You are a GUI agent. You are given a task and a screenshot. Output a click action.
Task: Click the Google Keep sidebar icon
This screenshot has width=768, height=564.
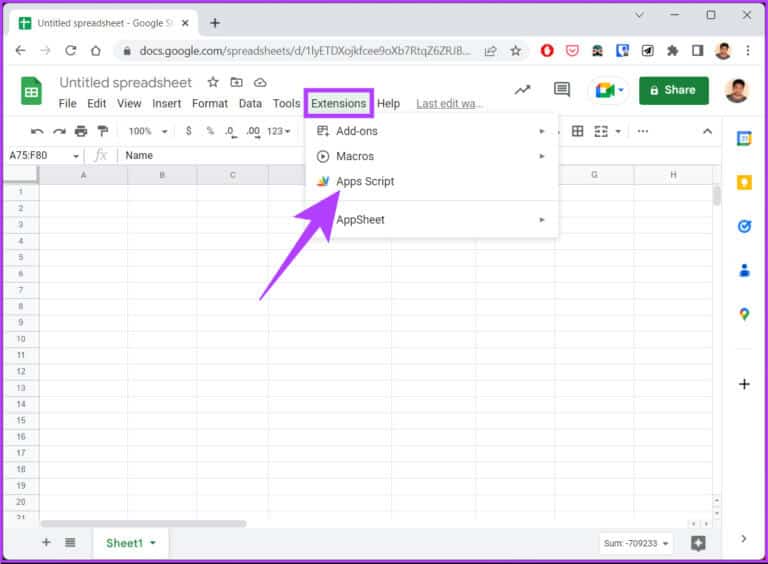[x=744, y=182]
